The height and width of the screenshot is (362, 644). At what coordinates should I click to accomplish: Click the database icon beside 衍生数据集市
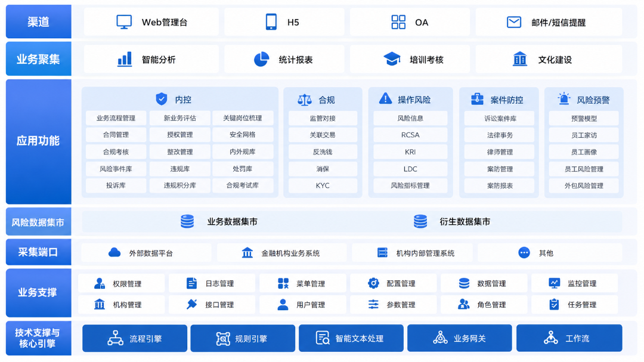coord(420,221)
